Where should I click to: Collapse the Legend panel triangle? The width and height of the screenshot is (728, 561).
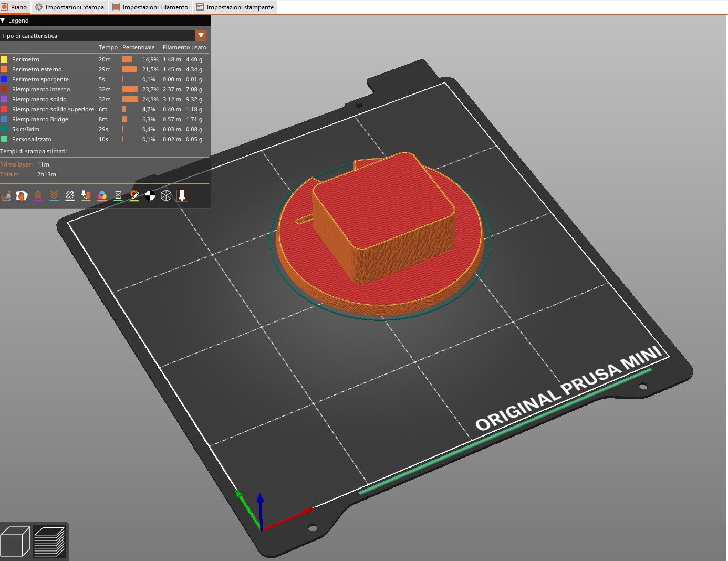pyautogui.click(x=3, y=20)
